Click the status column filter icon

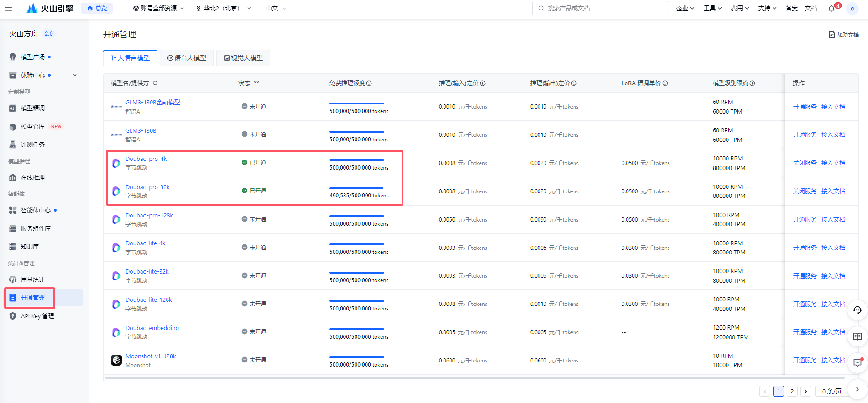[x=256, y=83]
